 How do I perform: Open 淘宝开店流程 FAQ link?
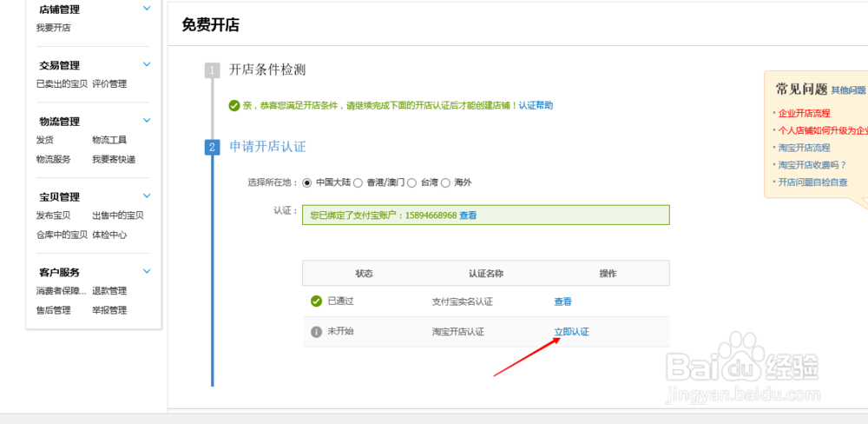[x=805, y=148]
